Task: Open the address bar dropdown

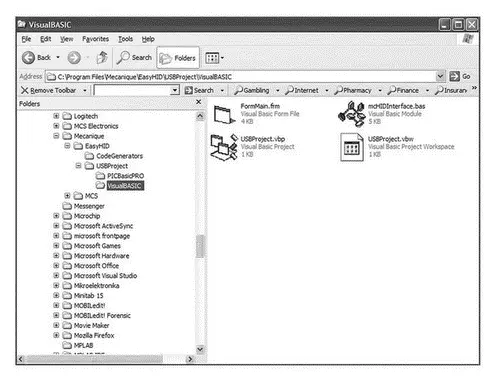Action: pos(440,76)
